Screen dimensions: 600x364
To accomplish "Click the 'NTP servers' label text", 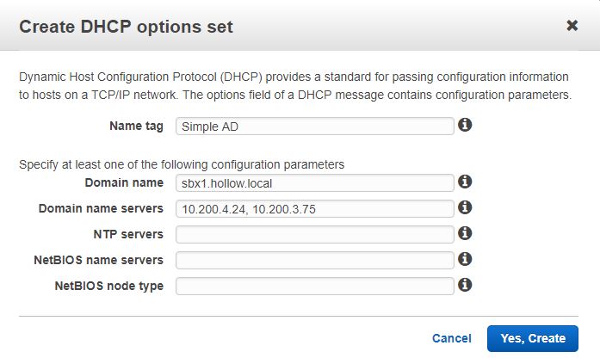I will coord(127,235).
